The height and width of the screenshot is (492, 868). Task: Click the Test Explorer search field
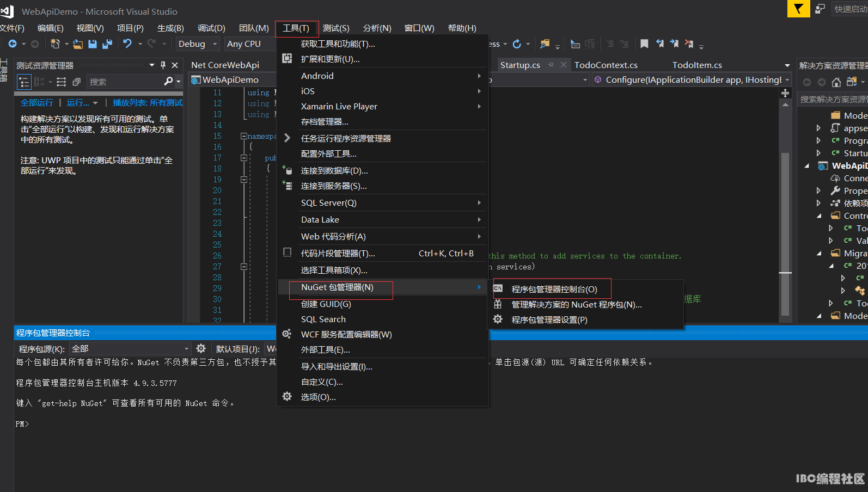pos(125,82)
